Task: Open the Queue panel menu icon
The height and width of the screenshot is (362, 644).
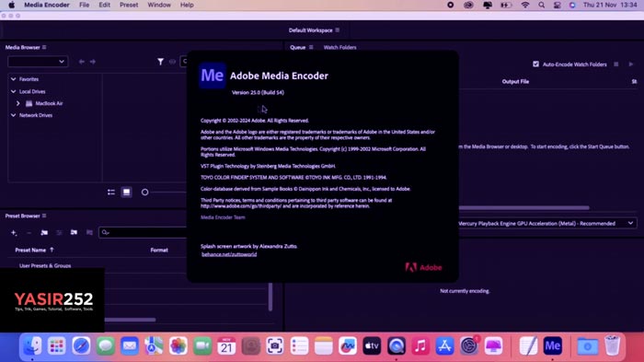Action: point(311,47)
